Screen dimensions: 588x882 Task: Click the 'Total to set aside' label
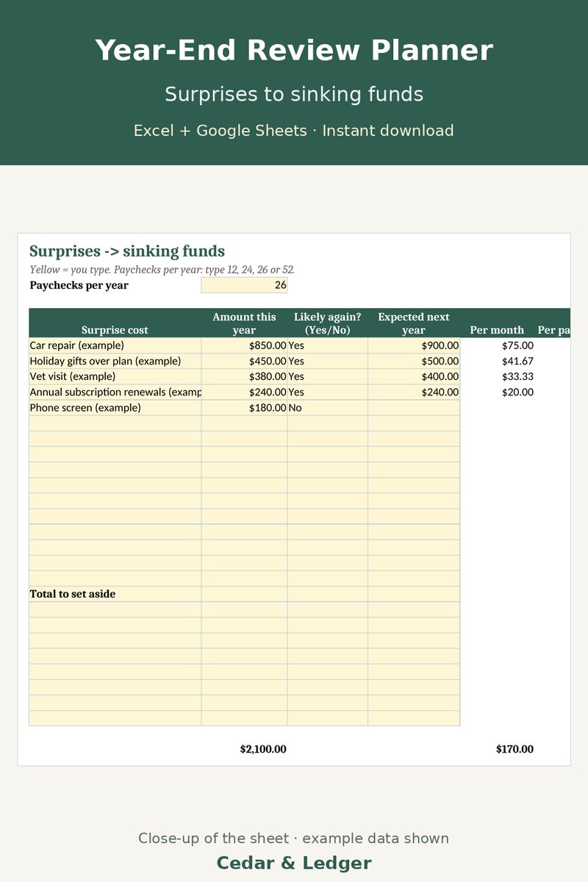pyautogui.click(x=73, y=594)
